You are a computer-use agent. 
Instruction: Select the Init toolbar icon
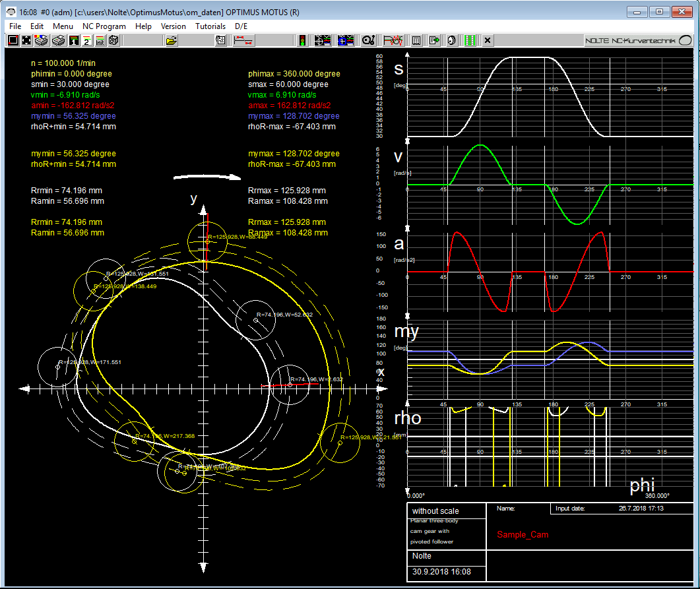(x=100, y=40)
